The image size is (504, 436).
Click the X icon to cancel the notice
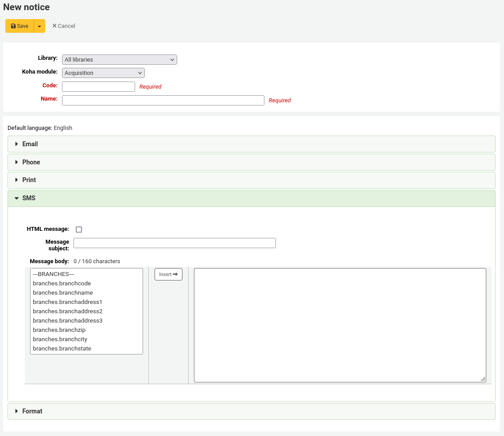(55, 26)
